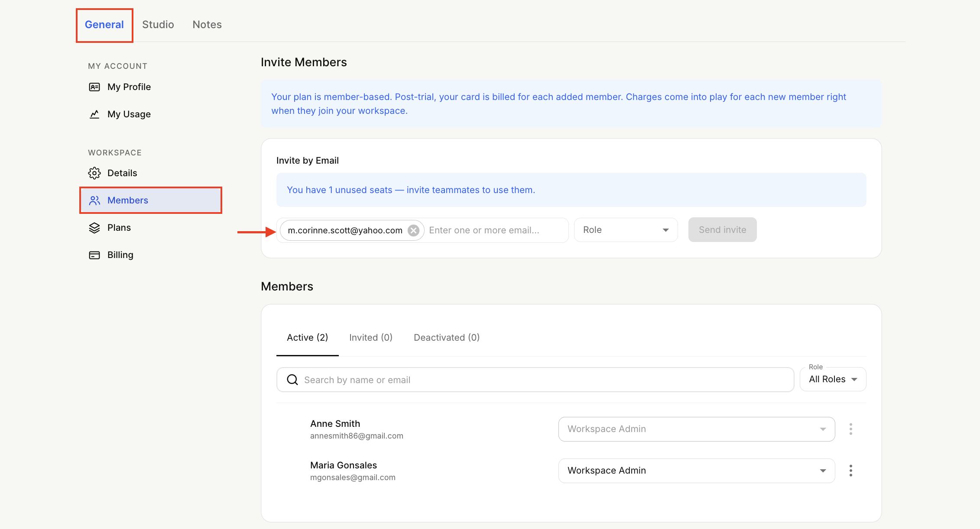This screenshot has height=529, width=980.
Task: Open My Profile via its ID card icon
Action: (94, 87)
